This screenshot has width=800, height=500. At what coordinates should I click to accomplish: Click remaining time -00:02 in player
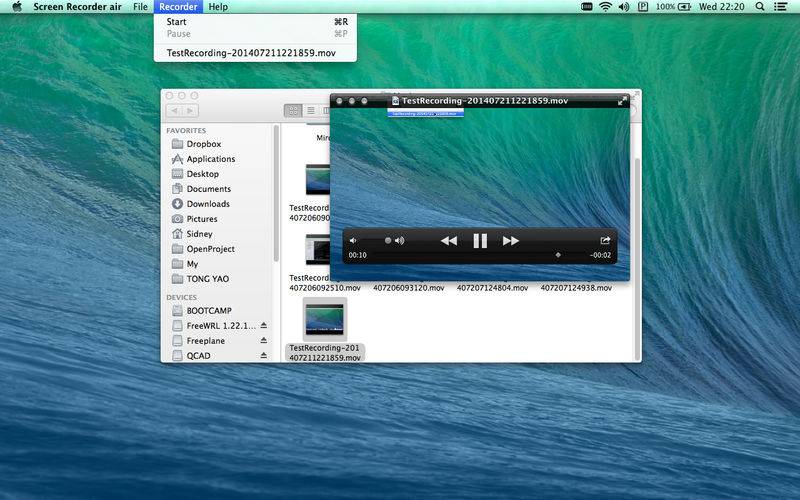coord(600,255)
